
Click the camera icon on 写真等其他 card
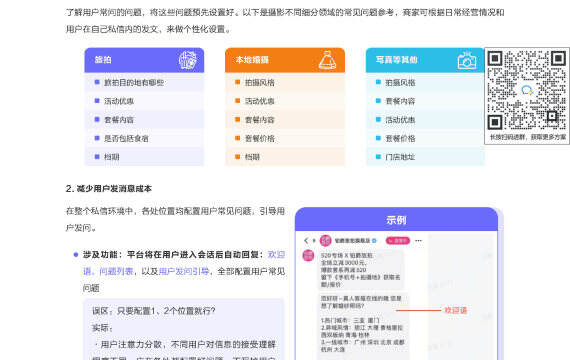(x=467, y=60)
